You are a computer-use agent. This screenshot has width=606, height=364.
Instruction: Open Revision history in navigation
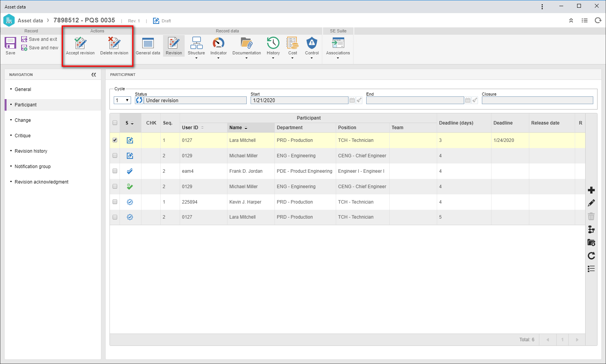(x=31, y=151)
